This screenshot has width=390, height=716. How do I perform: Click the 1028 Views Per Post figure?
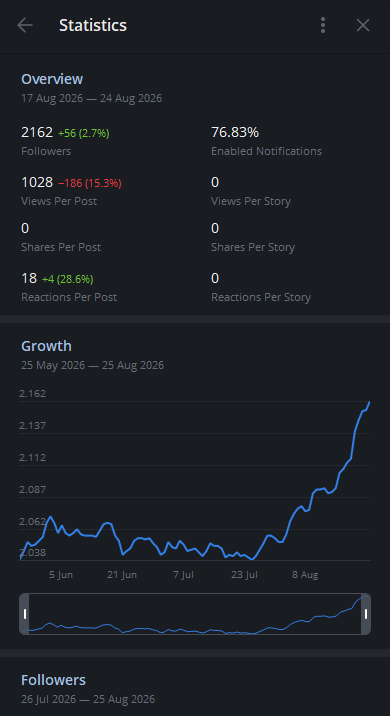point(37,183)
